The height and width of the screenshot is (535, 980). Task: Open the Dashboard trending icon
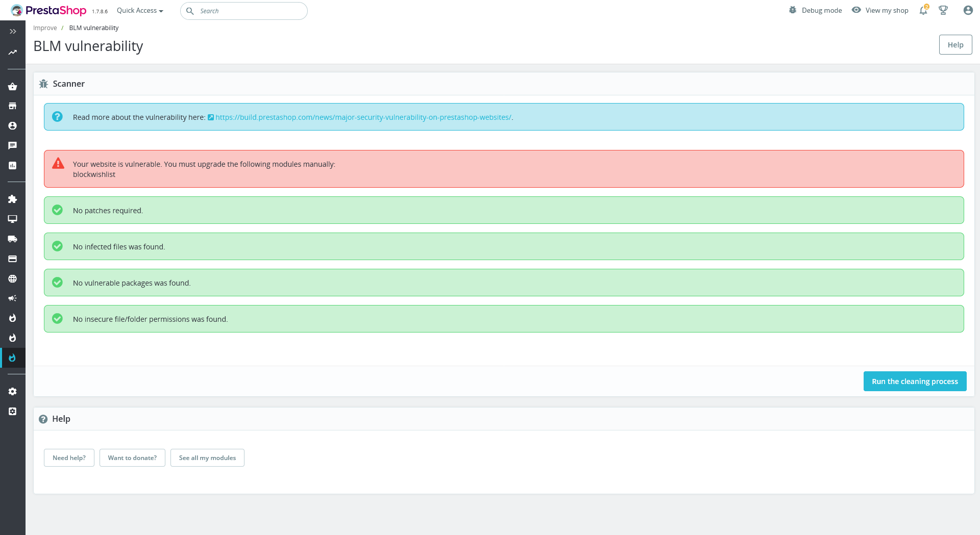[x=13, y=53]
